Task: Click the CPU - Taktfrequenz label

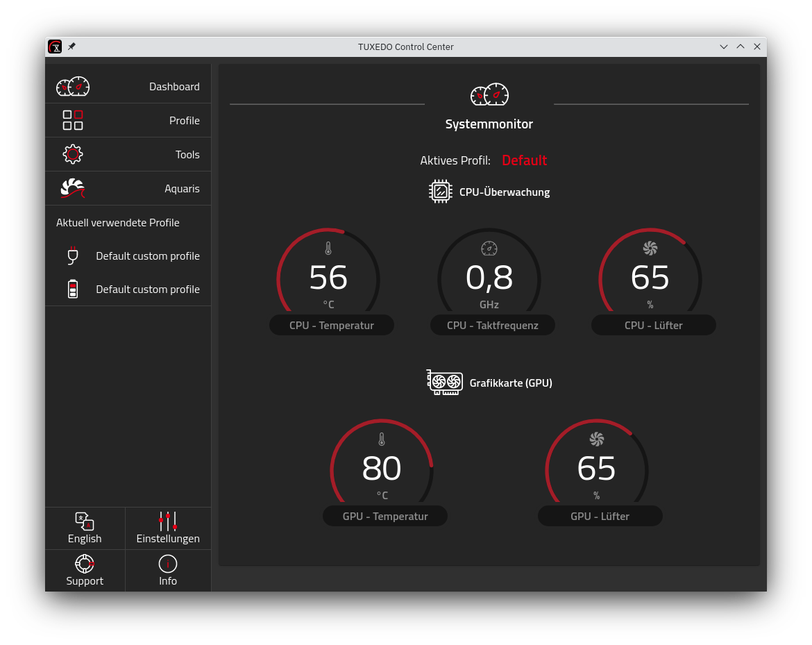Action: click(x=493, y=326)
